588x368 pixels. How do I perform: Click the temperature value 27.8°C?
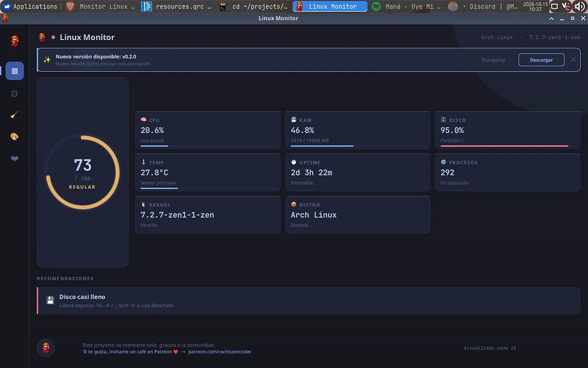coord(154,173)
